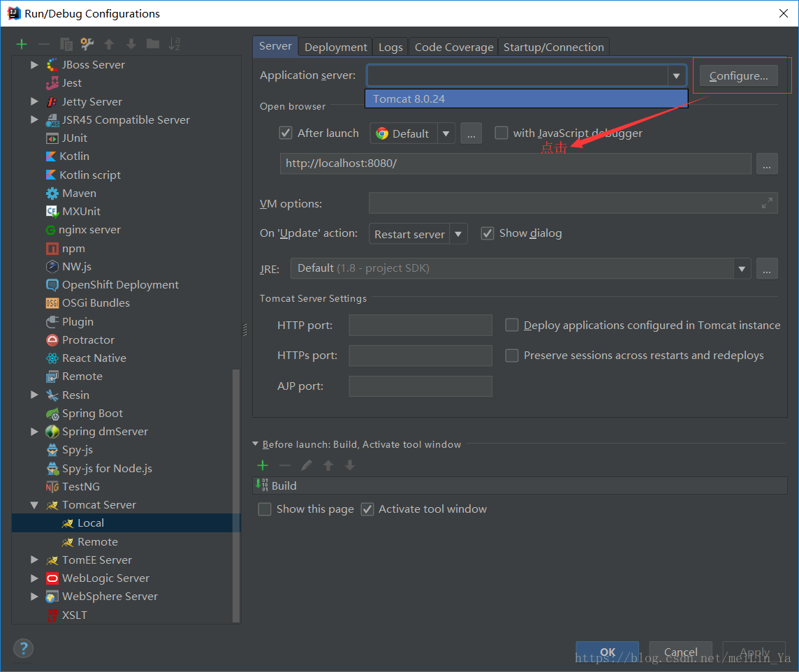
Task: Click the React Native icon
Action: [x=52, y=358]
